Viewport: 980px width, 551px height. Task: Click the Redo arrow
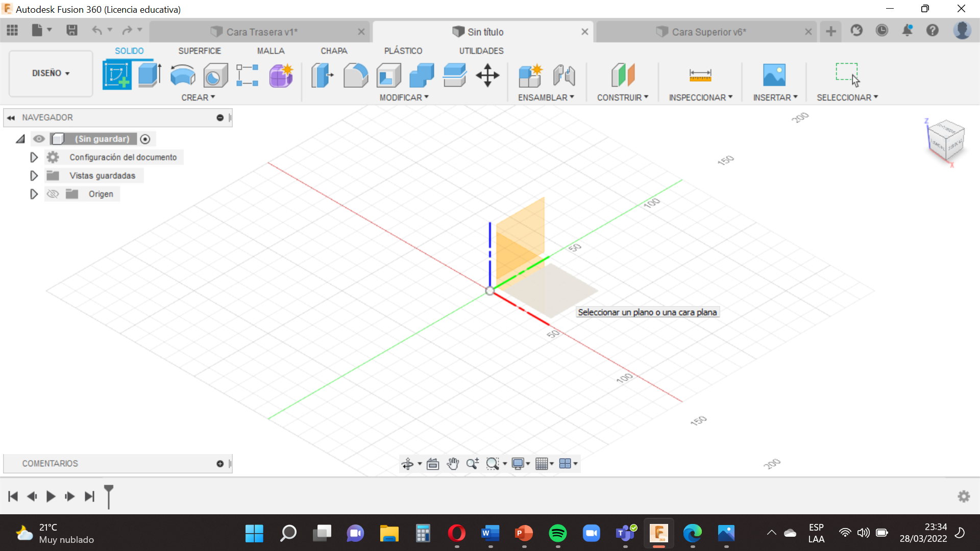click(x=127, y=31)
